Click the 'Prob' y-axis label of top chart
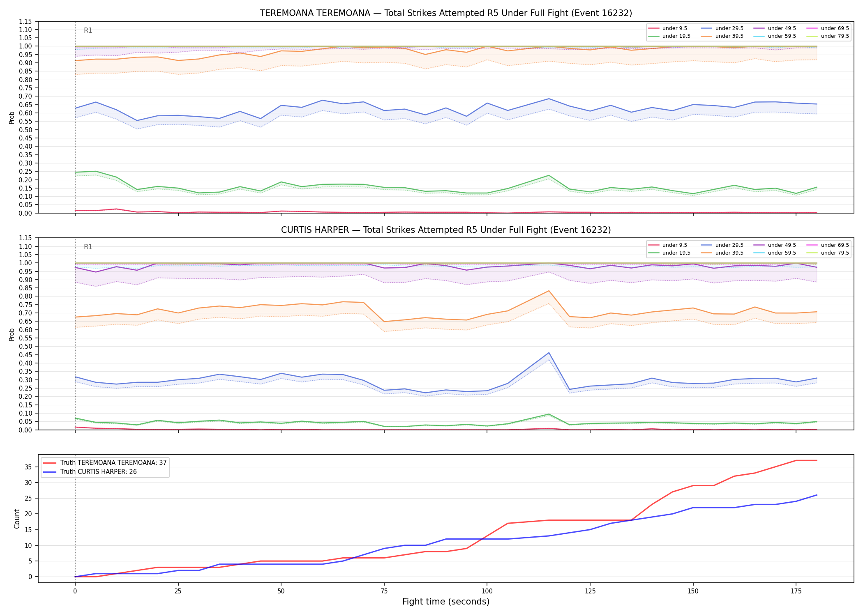863x616 pixels. (12, 117)
